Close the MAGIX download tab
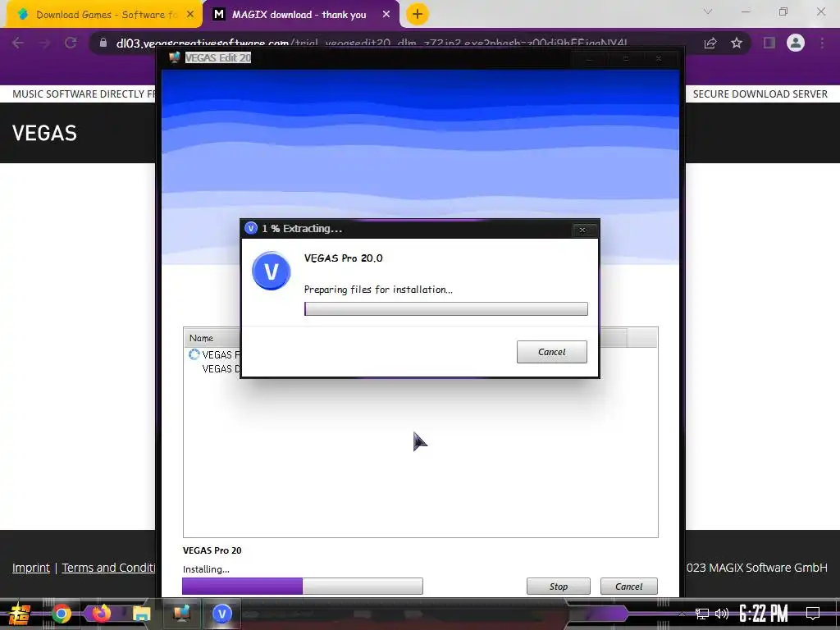The height and width of the screenshot is (630, 840). coord(386,15)
